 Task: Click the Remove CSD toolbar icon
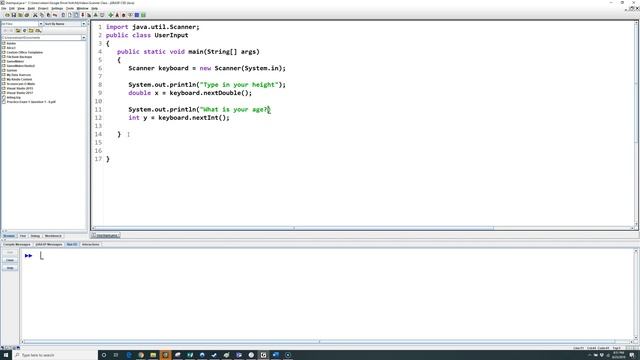coord(69,15)
